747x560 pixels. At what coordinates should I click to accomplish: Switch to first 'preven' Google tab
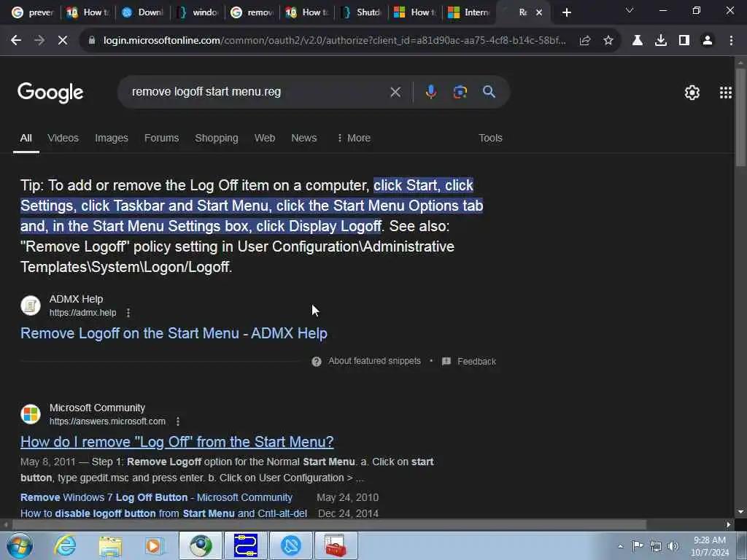(x=32, y=12)
